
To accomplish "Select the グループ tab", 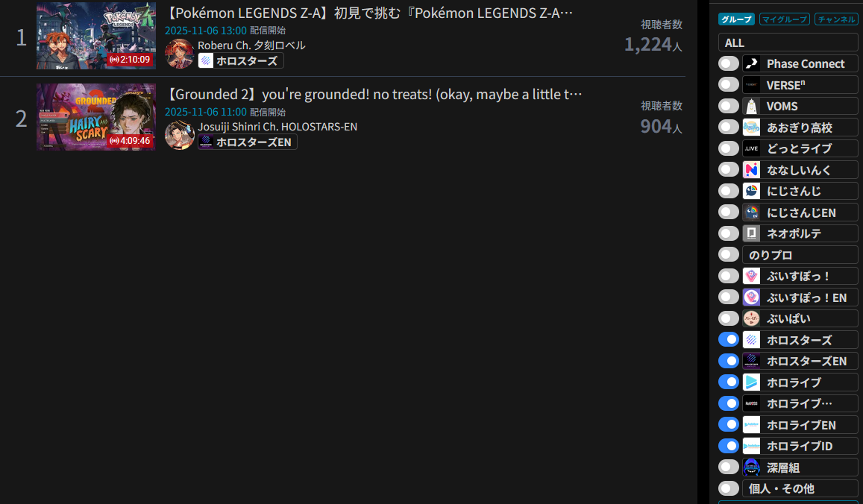I will [x=736, y=19].
